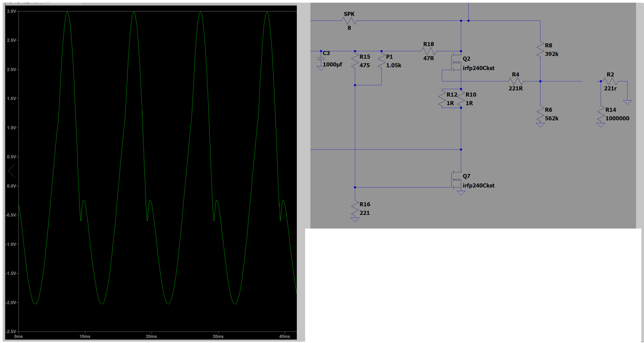The height and width of the screenshot is (343, 644).
Task: Select the R10 label
Action: point(471,95)
